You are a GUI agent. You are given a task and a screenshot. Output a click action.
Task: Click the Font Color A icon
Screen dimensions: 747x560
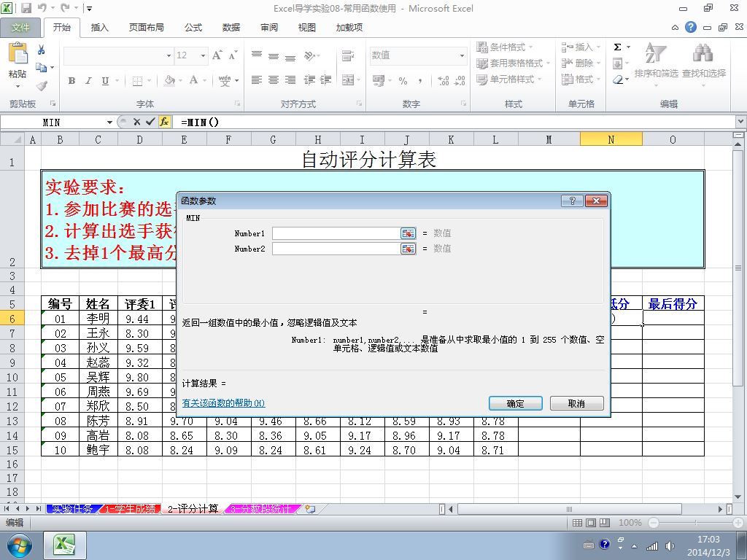tap(193, 80)
